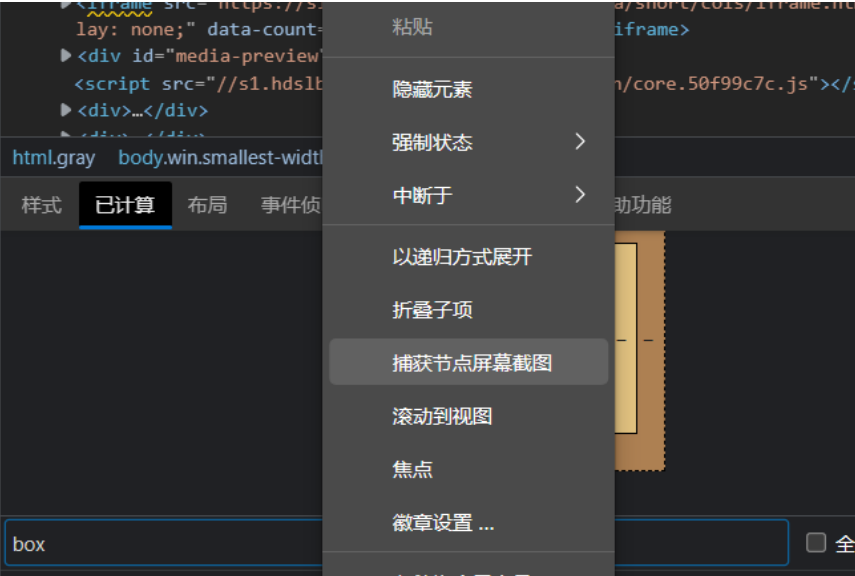Viewport: 855px width, 576px height.
Task: Switch to the 布局 tab
Action: point(207,205)
